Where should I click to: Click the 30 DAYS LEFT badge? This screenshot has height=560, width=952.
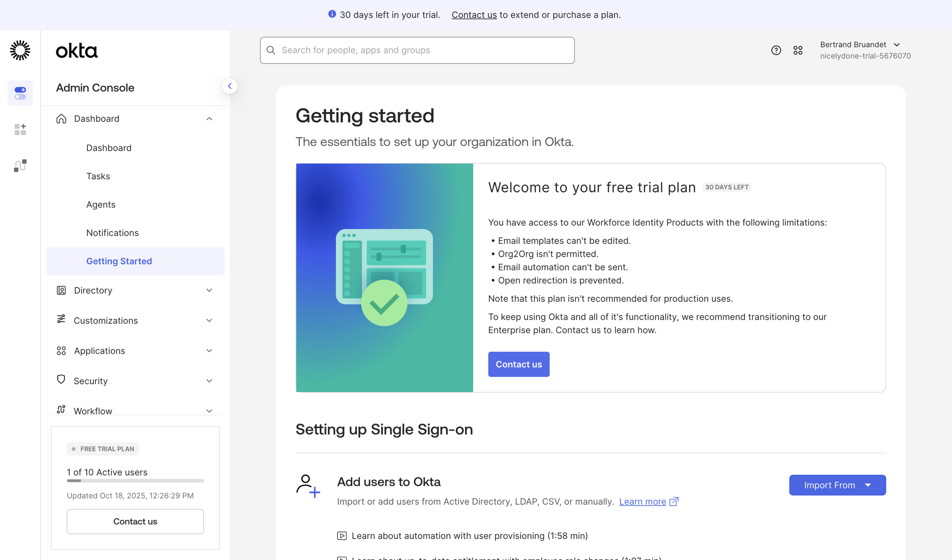pyautogui.click(x=727, y=187)
